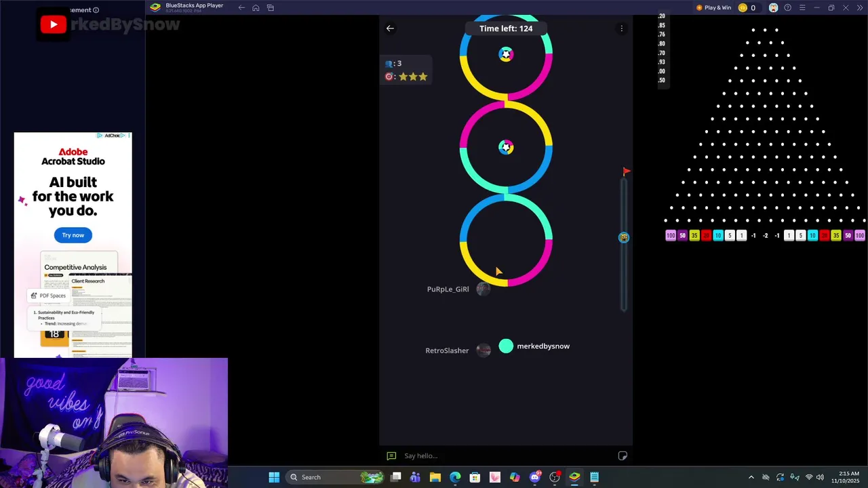Open Windows Start menu
Screen dimensions: 868x488
click(274, 477)
